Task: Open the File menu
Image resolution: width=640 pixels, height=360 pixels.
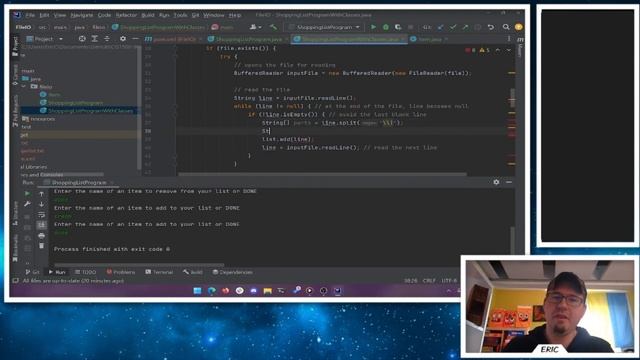Action: 30,15
